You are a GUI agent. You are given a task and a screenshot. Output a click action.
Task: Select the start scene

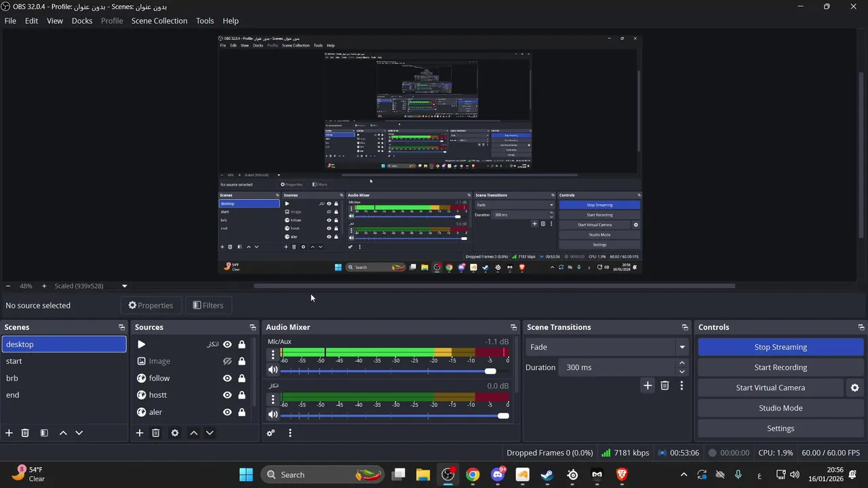click(64, 361)
